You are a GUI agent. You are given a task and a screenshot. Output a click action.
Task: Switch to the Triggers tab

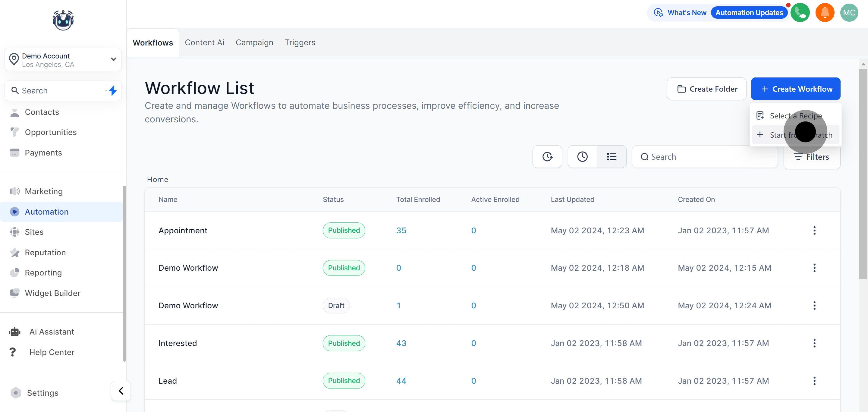(x=300, y=42)
